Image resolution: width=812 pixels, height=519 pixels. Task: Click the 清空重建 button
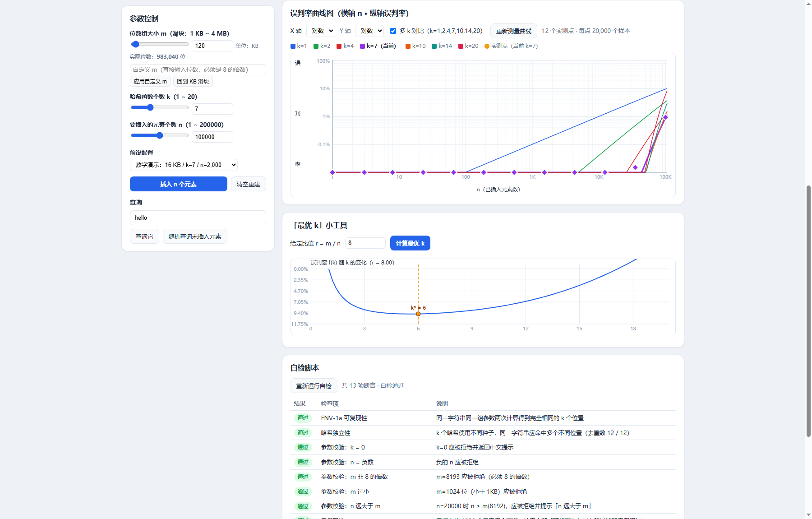(248, 184)
